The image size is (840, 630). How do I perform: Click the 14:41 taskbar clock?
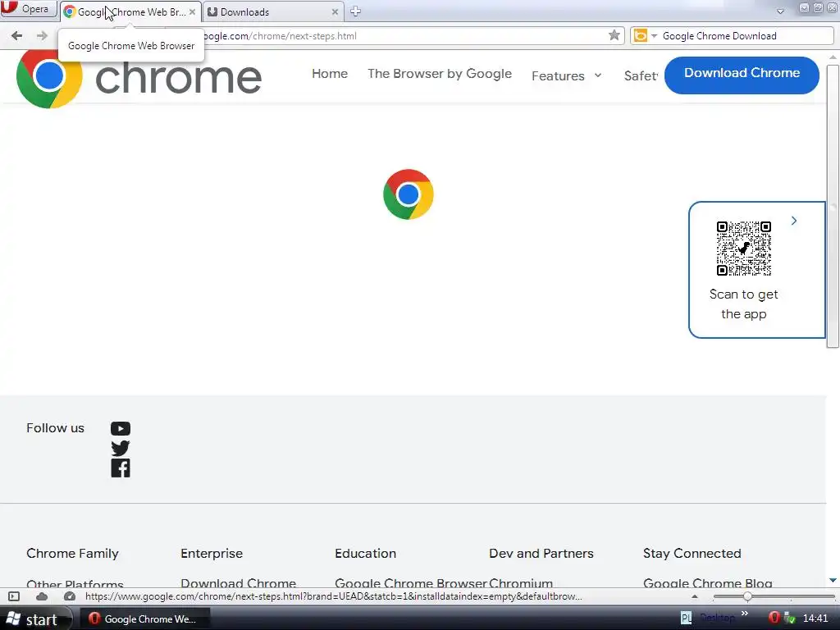click(x=815, y=619)
